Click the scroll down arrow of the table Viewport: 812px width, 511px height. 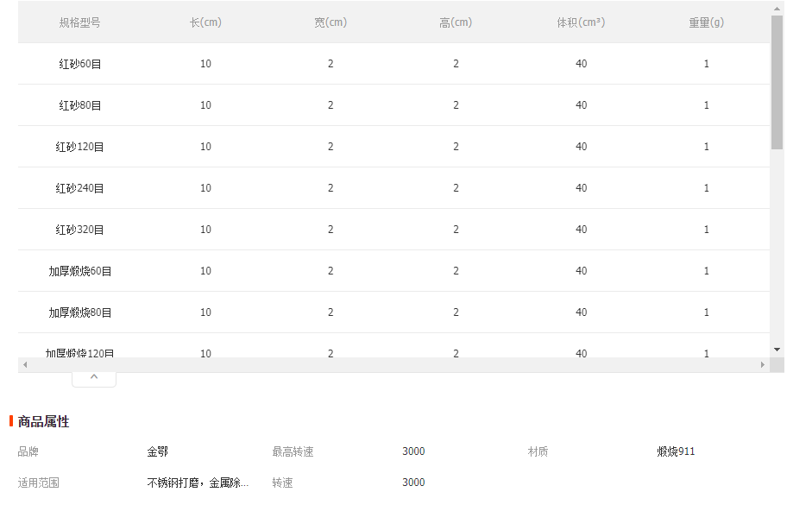777,350
